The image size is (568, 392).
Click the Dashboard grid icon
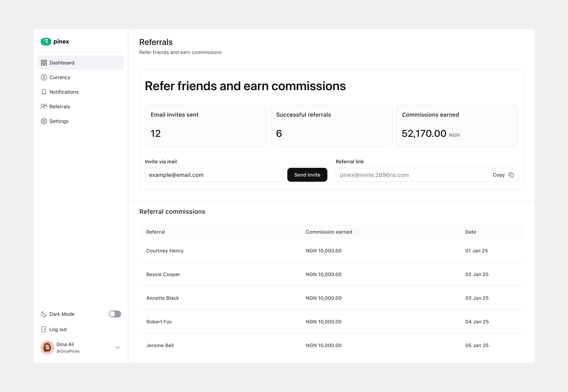[x=44, y=63]
